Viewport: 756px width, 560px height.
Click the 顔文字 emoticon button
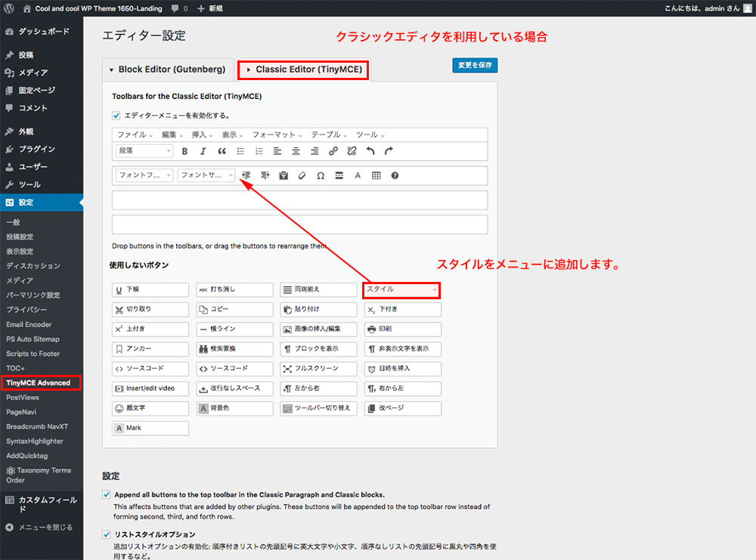150,408
